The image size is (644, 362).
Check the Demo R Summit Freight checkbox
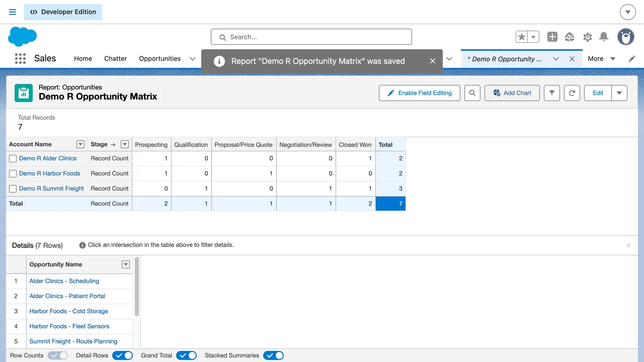point(13,189)
